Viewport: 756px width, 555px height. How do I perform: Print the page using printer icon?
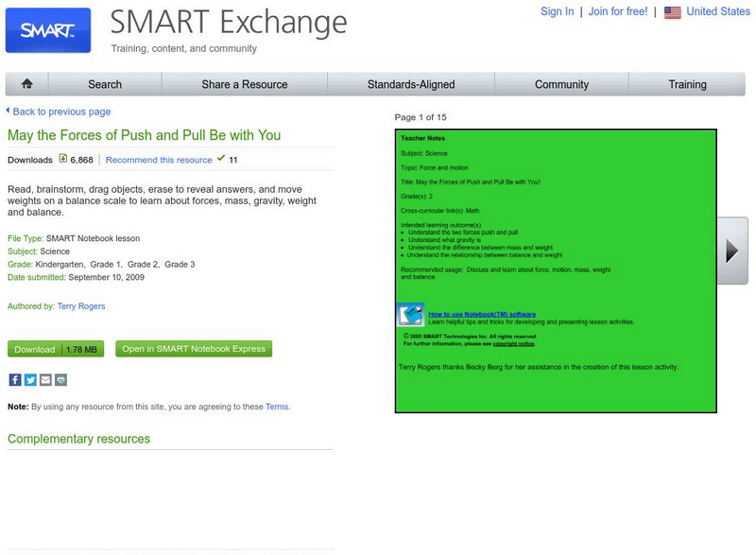pos(60,380)
